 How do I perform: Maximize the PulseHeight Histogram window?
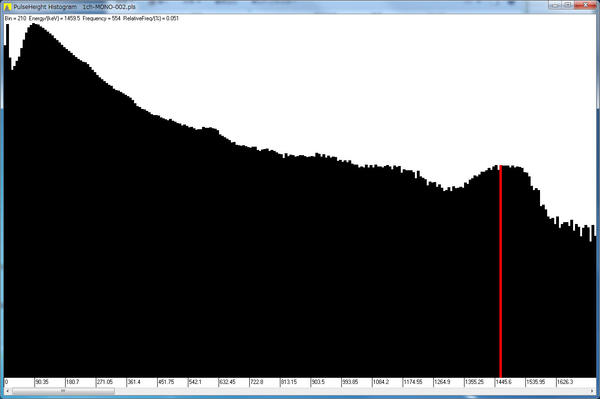pyautogui.click(x=567, y=5)
